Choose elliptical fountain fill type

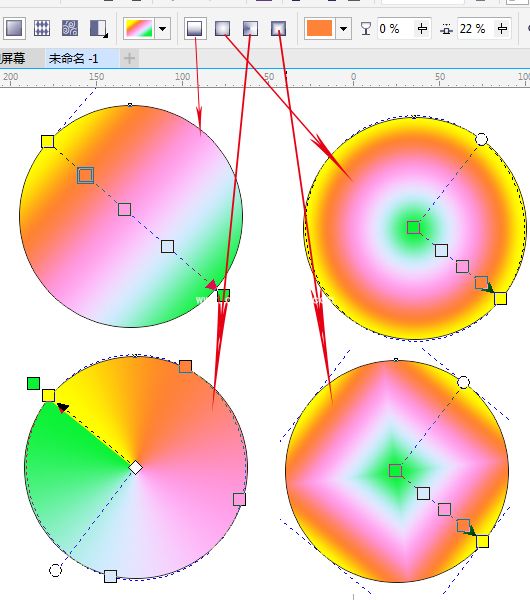click(222, 28)
